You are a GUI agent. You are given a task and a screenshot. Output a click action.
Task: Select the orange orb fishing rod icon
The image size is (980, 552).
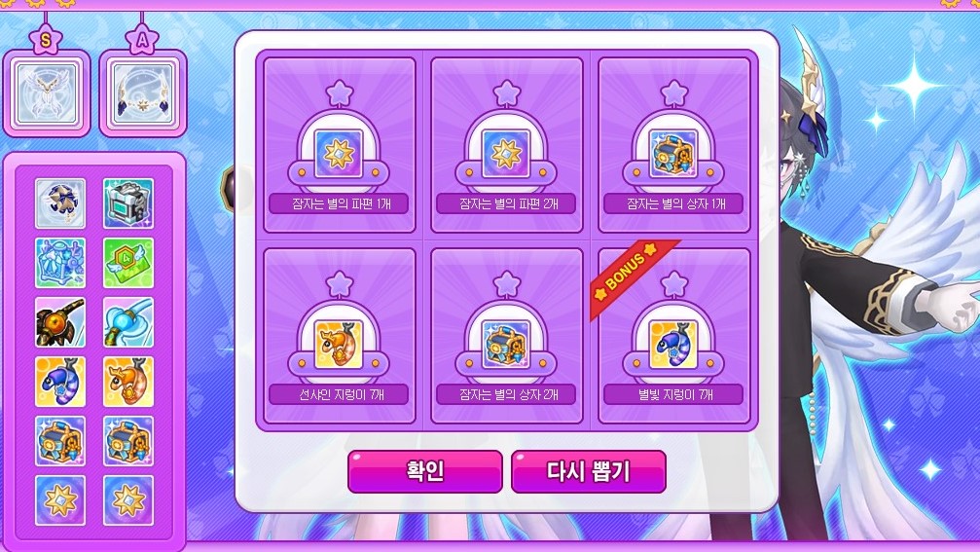click(x=60, y=322)
